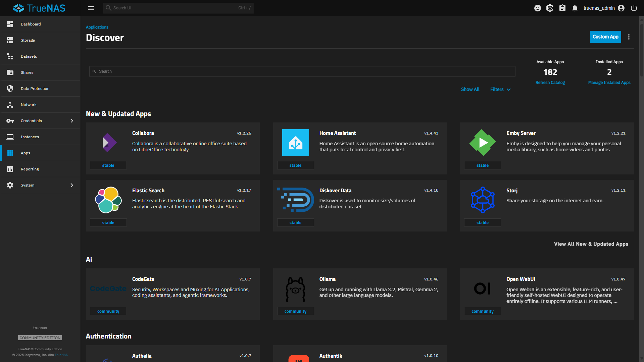Image resolution: width=644 pixels, height=362 pixels.
Task: Click the TrueNAS footer link
Action: [x=61, y=355]
